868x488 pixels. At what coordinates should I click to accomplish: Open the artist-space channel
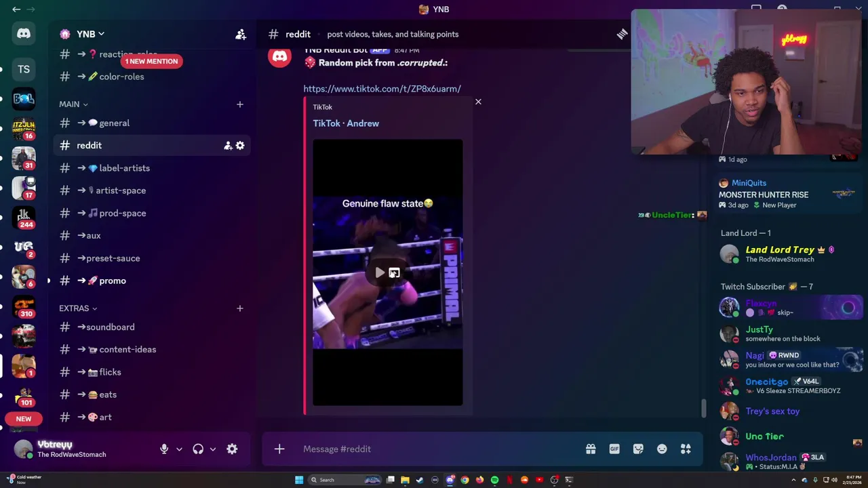pyautogui.click(x=152, y=190)
